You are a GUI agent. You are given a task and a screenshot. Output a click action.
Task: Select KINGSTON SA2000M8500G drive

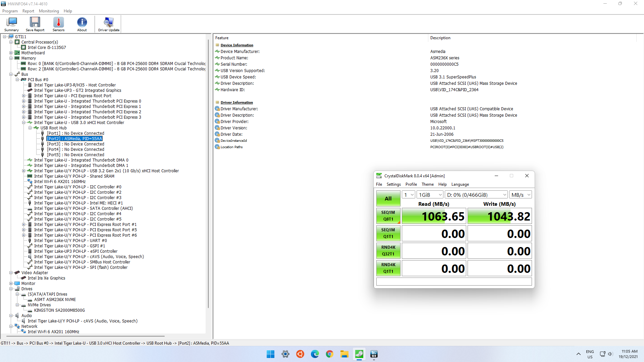59,310
